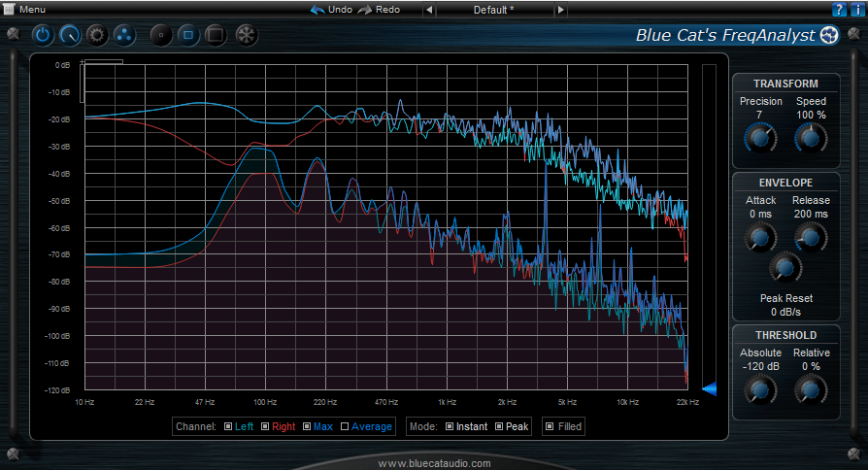Toggle the blue power bypass button

coord(42,35)
